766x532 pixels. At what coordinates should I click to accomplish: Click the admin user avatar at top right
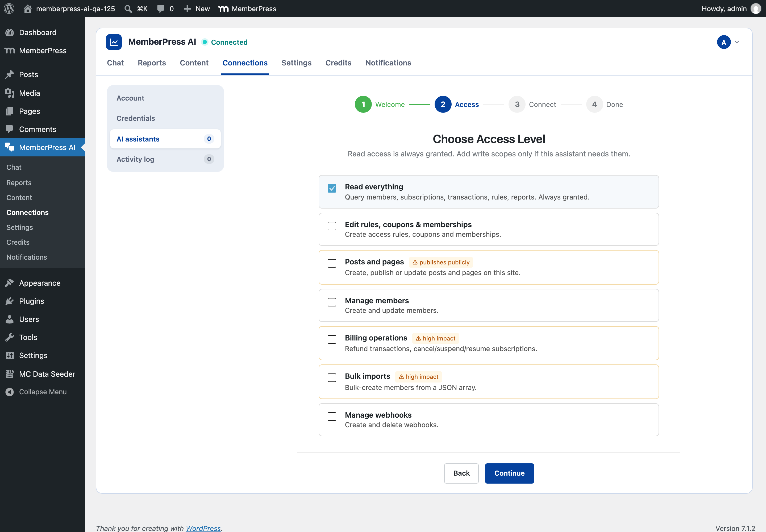(x=756, y=9)
